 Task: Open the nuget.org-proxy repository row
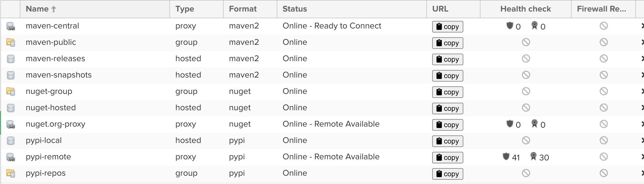click(322, 124)
